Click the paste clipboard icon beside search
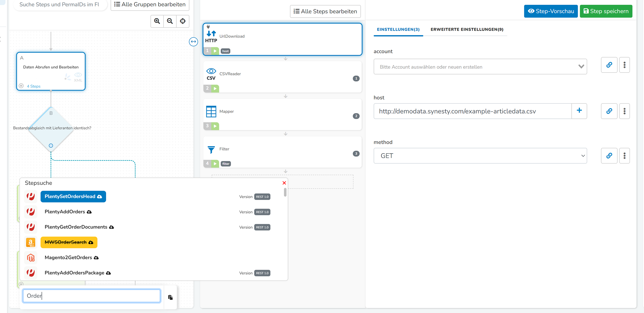 pos(170,297)
